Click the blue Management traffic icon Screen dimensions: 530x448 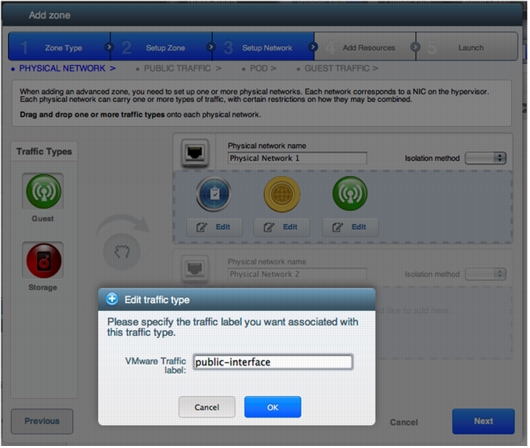point(214,194)
